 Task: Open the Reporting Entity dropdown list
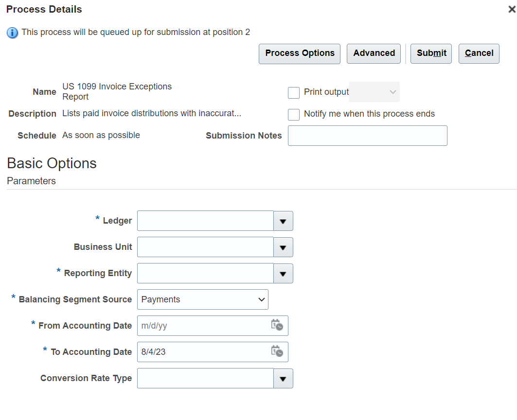point(283,273)
